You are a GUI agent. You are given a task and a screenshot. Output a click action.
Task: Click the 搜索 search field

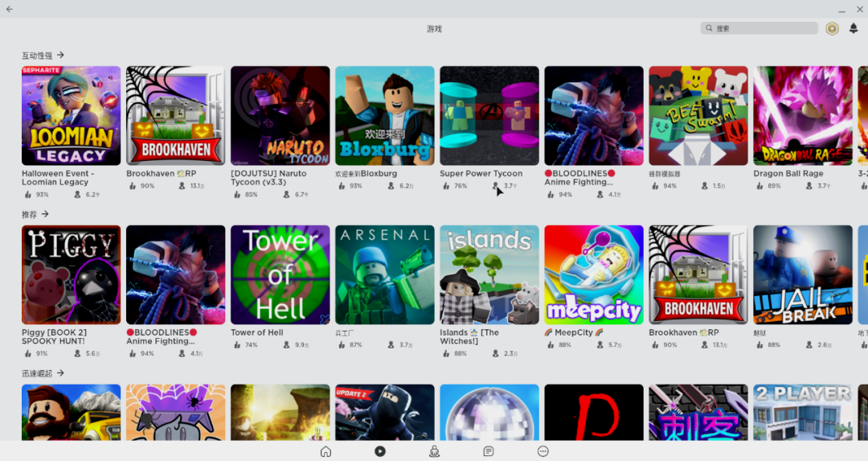[759, 28]
